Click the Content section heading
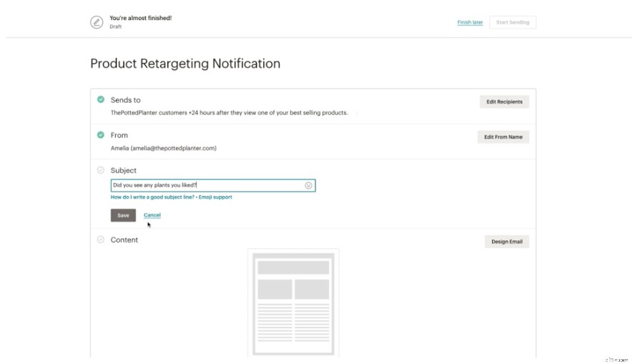 pyautogui.click(x=124, y=240)
